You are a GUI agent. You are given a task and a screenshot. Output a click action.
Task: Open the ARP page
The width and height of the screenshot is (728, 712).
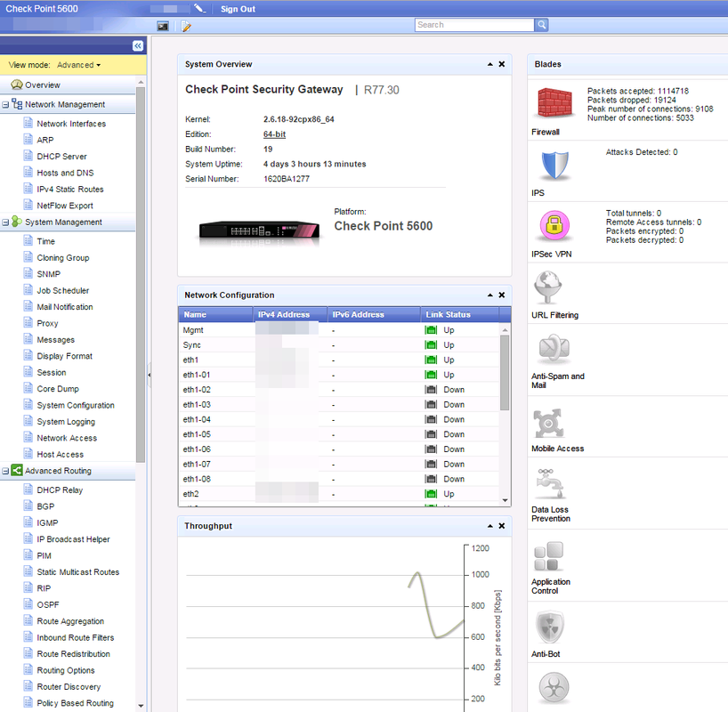coord(45,140)
